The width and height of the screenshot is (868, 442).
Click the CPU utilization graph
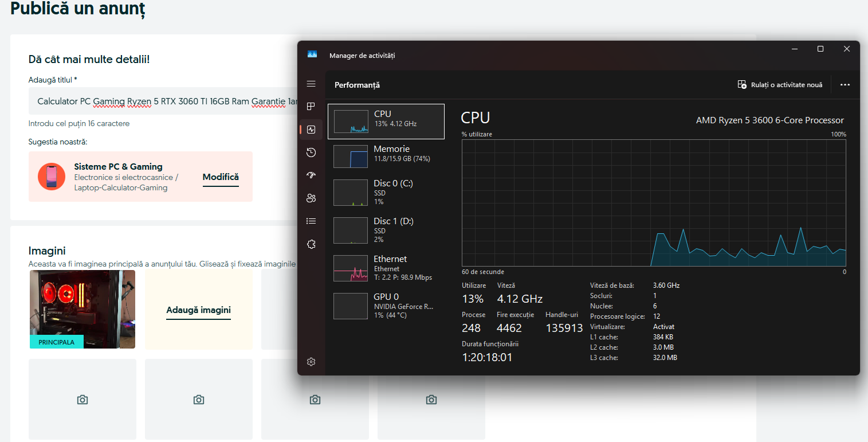pos(654,202)
